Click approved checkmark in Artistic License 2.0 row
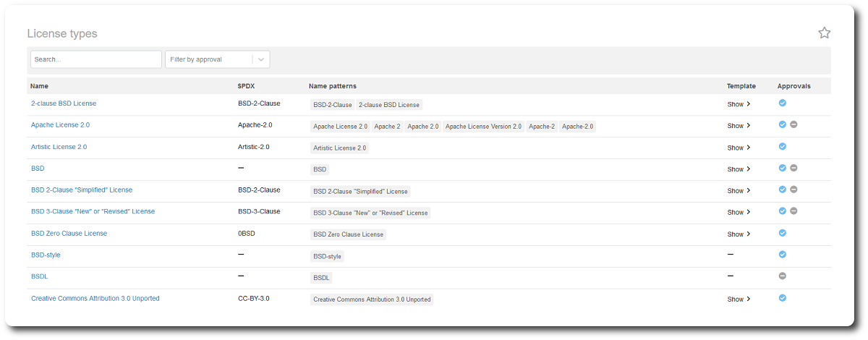Screen dimensions: 868x340 [782, 146]
